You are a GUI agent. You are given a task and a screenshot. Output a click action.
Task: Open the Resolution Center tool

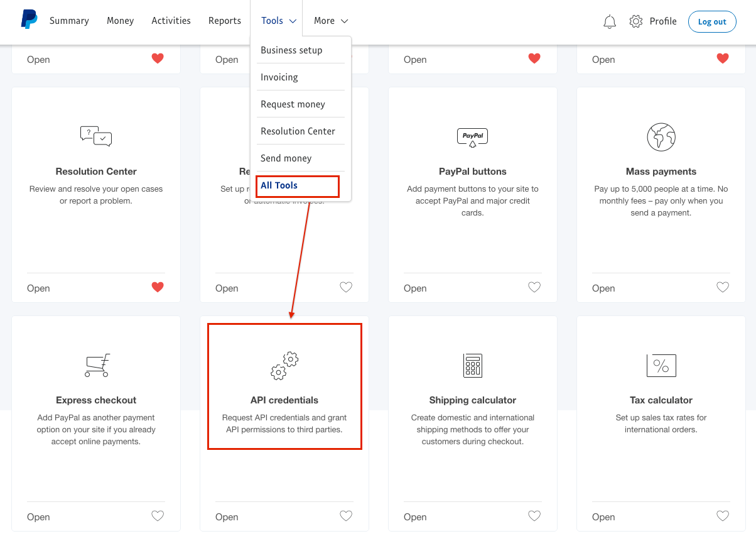38,288
